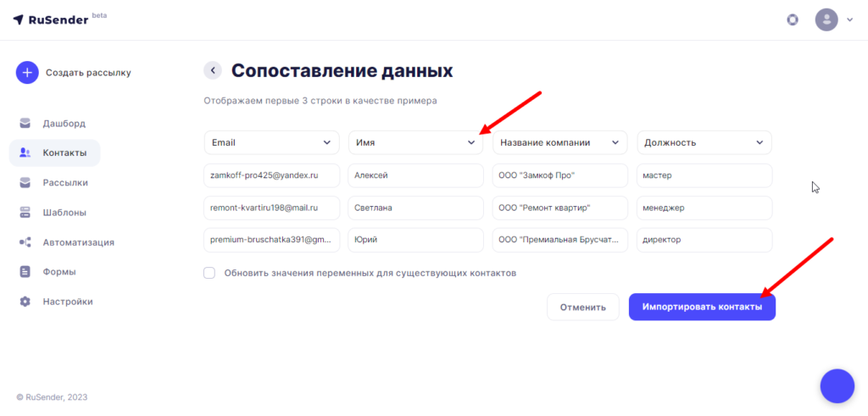The height and width of the screenshot is (416, 868).
Task: Click the Шаблоны sidebar icon
Action: point(25,213)
